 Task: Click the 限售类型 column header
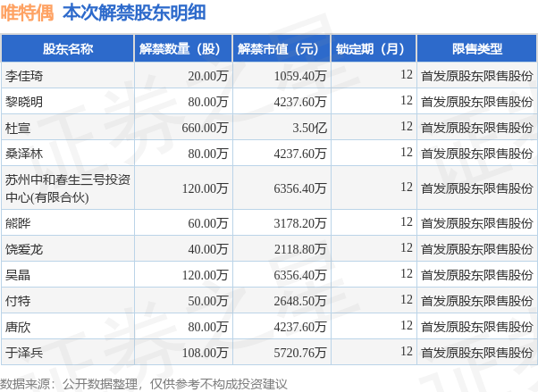[477, 49]
